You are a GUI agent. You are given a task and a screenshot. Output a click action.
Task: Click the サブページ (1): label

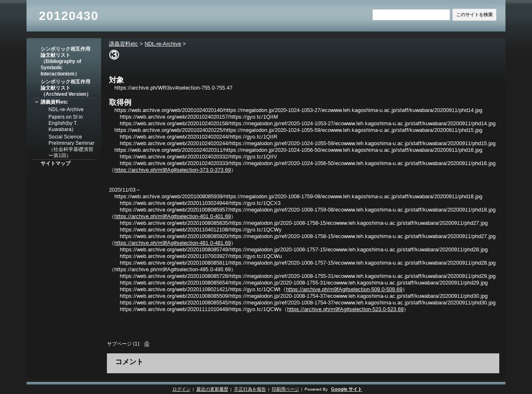pyautogui.click(x=123, y=344)
